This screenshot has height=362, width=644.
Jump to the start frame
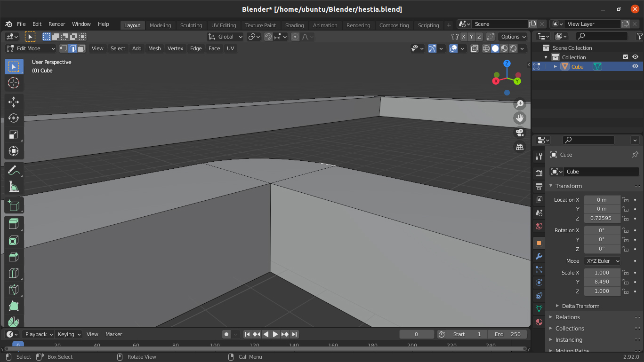click(x=247, y=334)
